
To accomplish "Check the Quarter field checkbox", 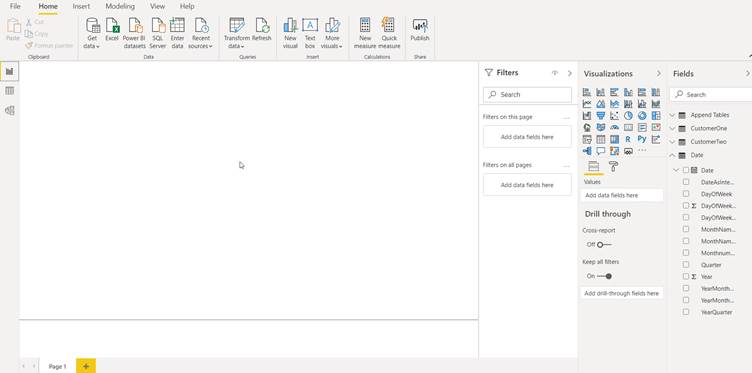I will pos(686,265).
